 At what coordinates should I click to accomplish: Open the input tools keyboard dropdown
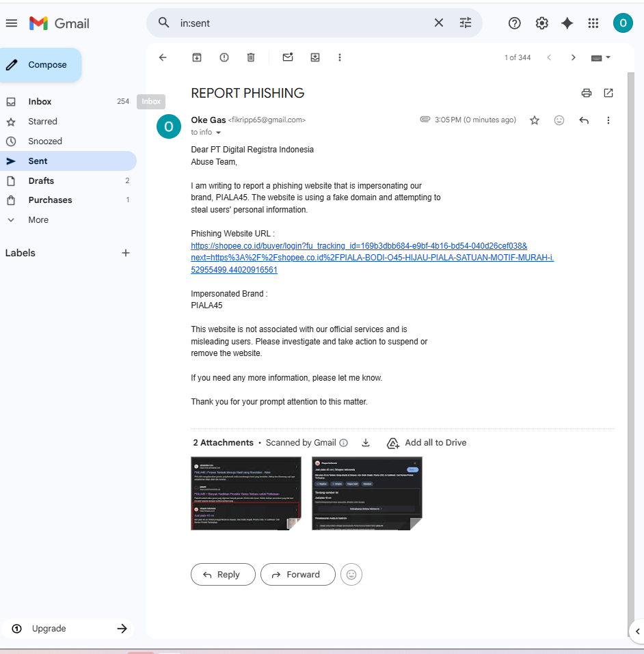tap(601, 57)
